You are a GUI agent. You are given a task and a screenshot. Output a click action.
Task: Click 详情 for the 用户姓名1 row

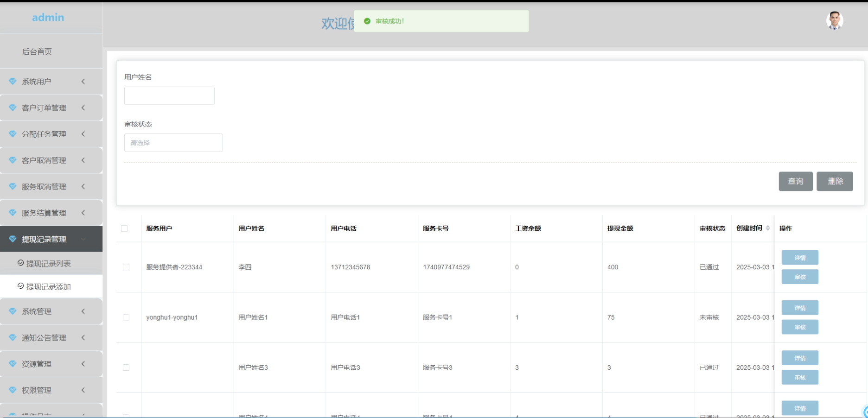pos(800,308)
